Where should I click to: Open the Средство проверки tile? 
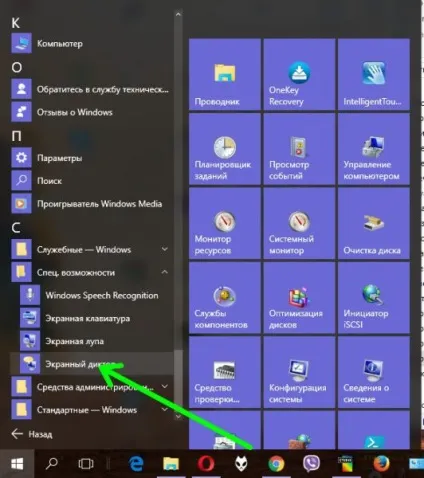tap(225, 372)
